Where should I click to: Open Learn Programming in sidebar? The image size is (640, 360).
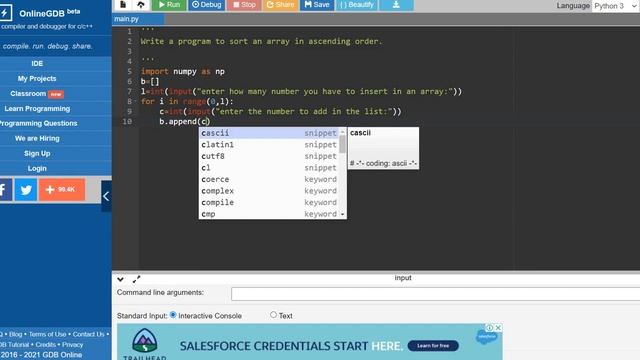tap(37, 109)
